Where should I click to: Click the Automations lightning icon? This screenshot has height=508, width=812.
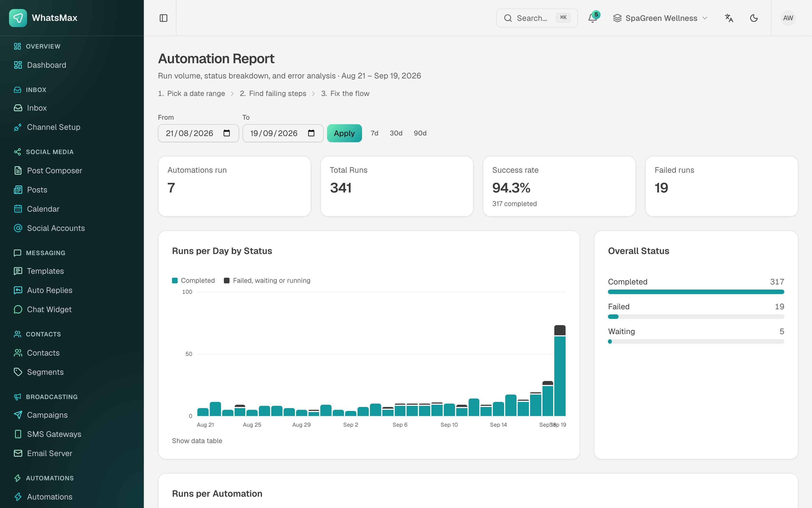[18, 497]
